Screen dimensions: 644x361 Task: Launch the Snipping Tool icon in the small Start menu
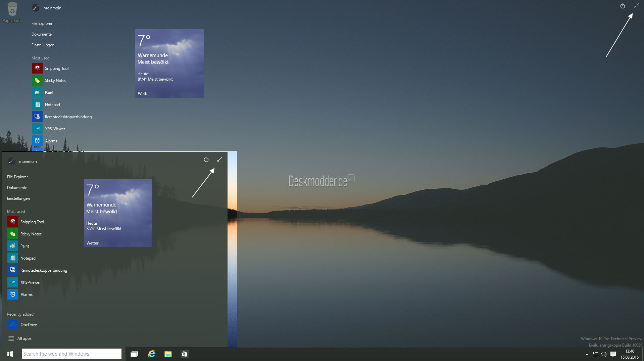(x=13, y=222)
